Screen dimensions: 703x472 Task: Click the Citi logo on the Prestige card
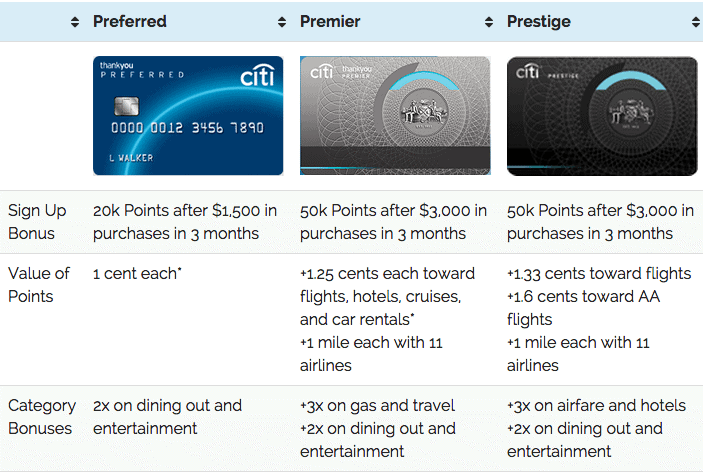(528, 71)
